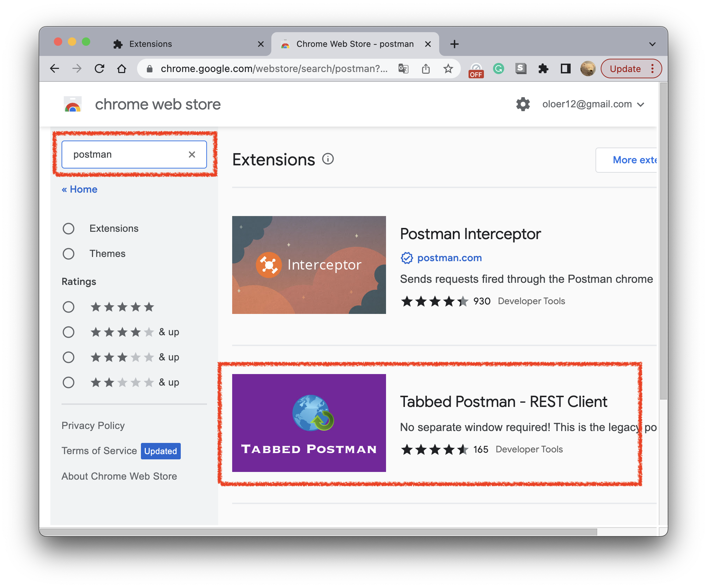The width and height of the screenshot is (707, 588).
Task: Open the Privacy Policy link
Action: click(93, 425)
